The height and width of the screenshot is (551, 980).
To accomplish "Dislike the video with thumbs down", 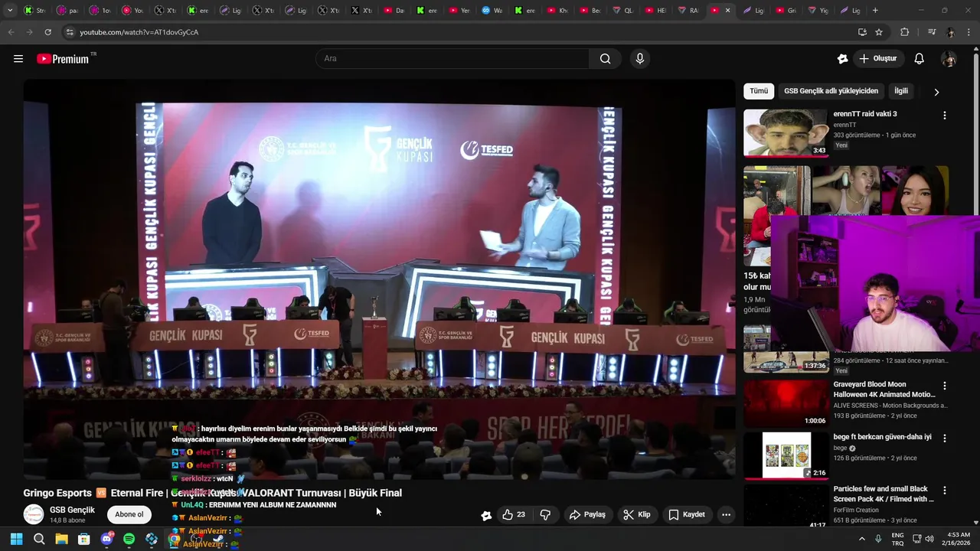I will click(x=545, y=515).
